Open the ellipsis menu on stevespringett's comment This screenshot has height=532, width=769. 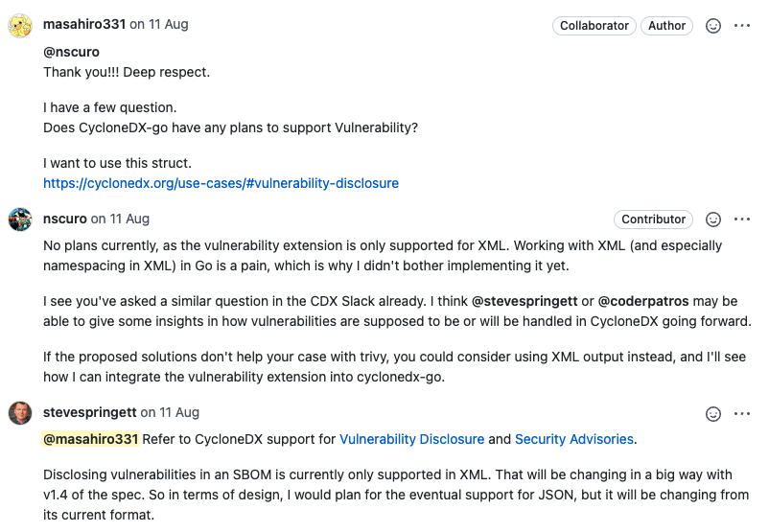click(741, 414)
